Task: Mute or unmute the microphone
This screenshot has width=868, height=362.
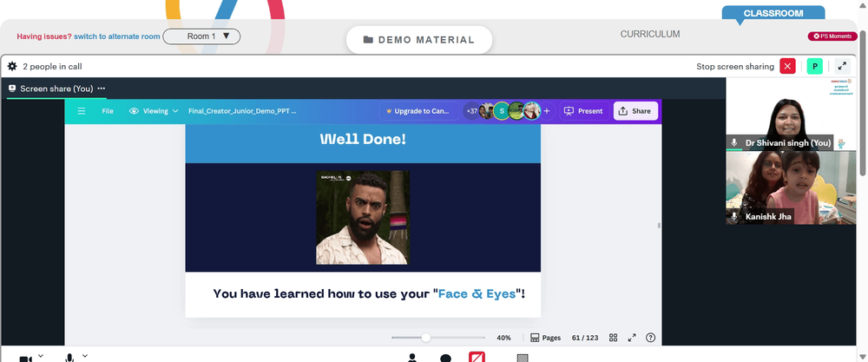Action: (x=69, y=358)
